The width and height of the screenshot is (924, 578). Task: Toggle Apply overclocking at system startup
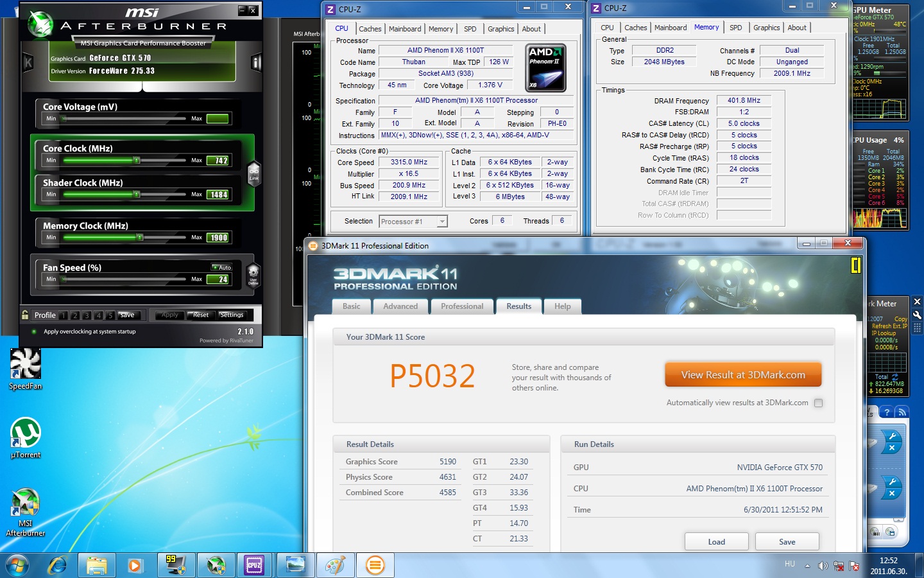click(x=33, y=332)
